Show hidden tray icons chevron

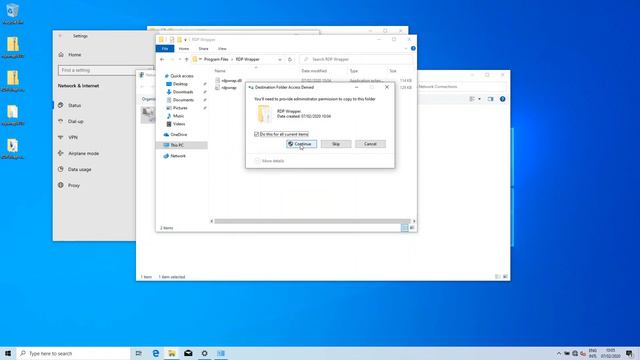tap(559, 353)
